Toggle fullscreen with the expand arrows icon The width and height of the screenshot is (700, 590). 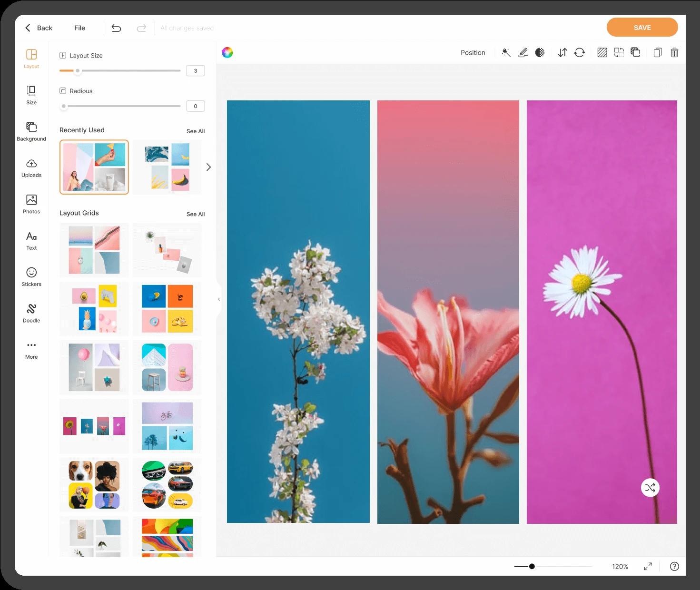[x=648, y=566]
